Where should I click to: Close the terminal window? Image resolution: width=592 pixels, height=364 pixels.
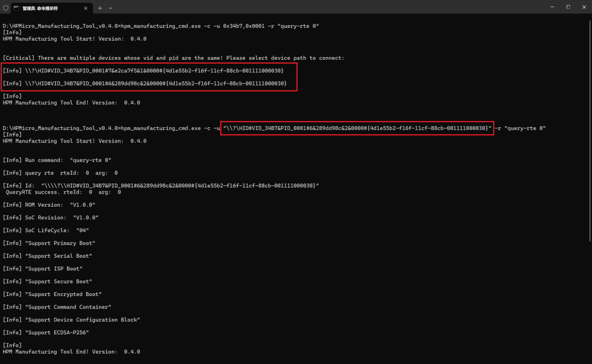pos(584,7)
